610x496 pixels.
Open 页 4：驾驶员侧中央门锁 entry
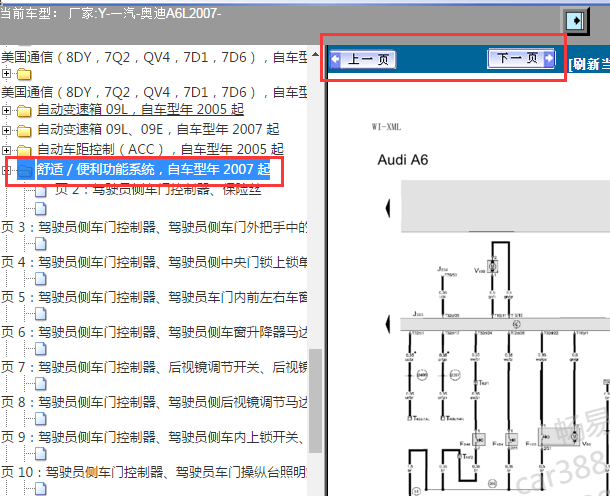point(154,262)
